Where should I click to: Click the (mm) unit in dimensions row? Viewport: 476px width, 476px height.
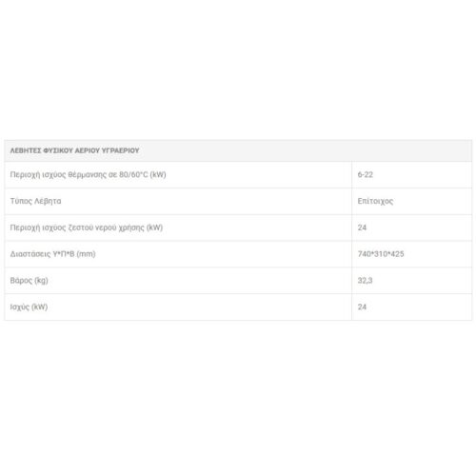tap(86, 254)
